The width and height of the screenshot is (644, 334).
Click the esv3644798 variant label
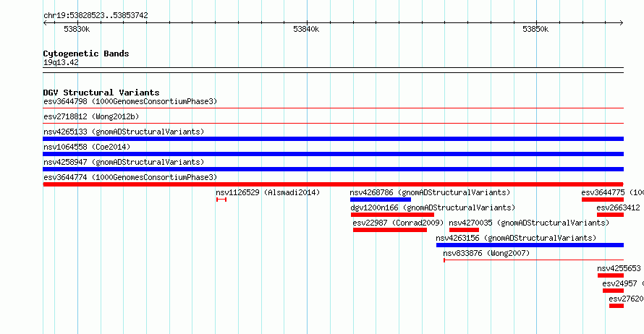pos(130,101)
